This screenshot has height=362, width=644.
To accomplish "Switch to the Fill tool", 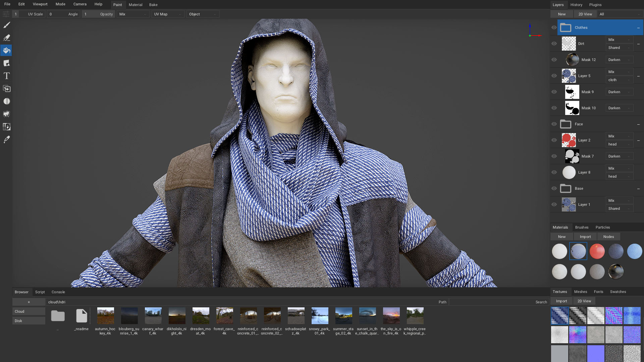I will point(6,50).
